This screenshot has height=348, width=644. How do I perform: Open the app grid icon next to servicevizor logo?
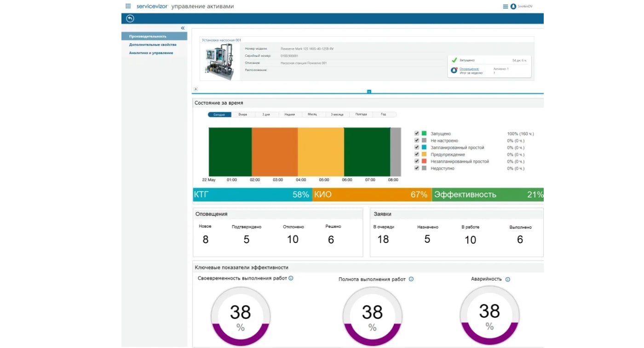point(127,6)
